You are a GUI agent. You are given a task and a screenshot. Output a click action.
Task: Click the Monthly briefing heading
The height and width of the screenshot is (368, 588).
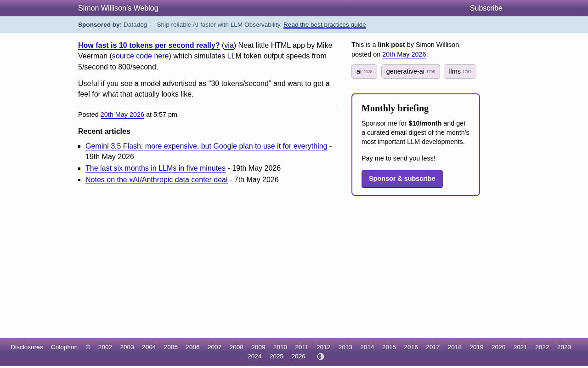395,109
